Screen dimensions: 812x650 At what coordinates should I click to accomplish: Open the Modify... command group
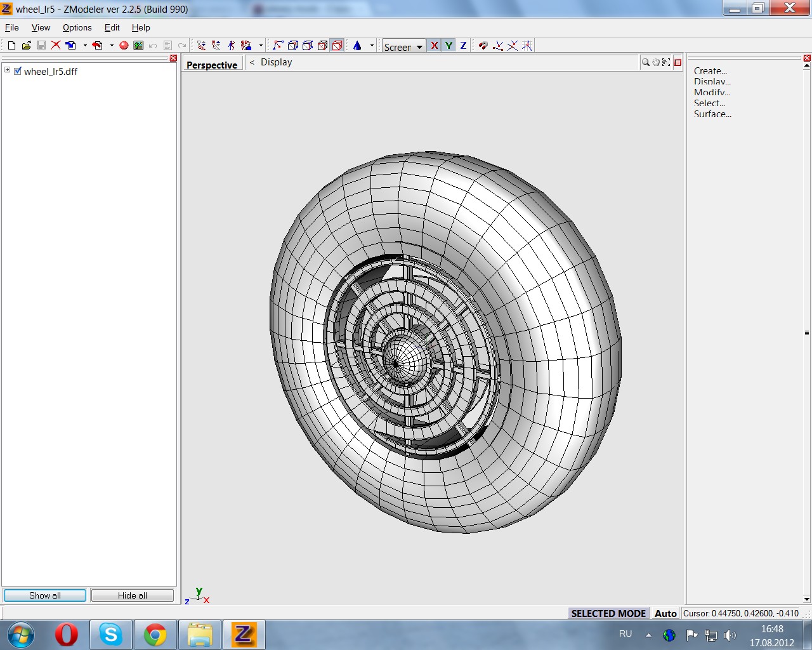tap(712, 92)
